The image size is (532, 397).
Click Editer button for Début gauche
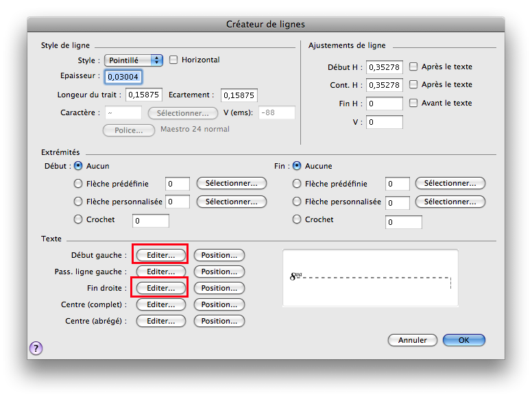coord(160,255)
